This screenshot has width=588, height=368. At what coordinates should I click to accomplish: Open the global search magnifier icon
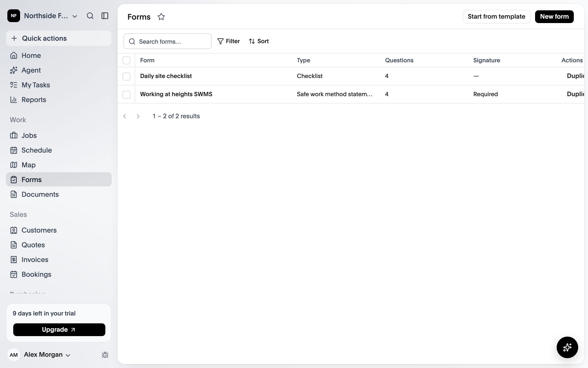tap(90, 16)
